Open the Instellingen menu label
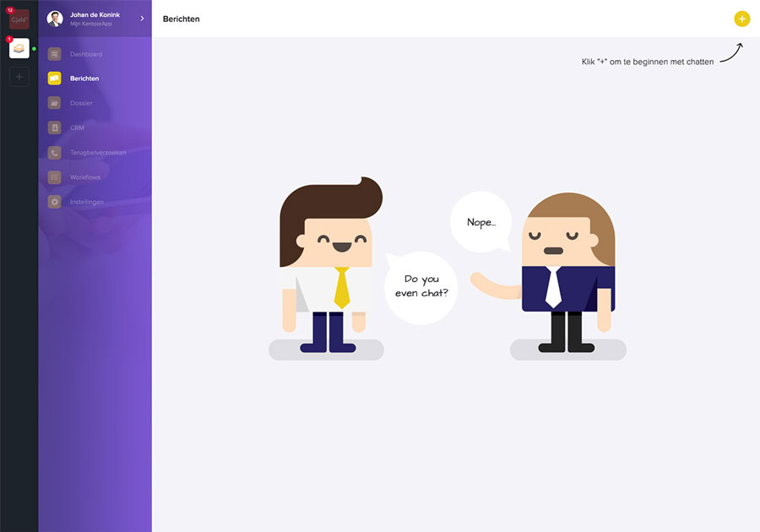The height and width of the screenshot is (532, 760). [87, 203]
